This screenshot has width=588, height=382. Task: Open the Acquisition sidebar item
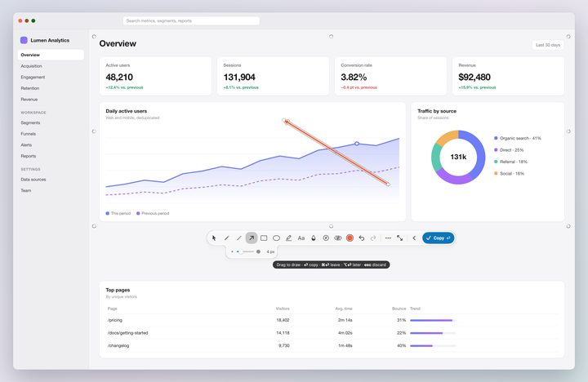point(51,66)
